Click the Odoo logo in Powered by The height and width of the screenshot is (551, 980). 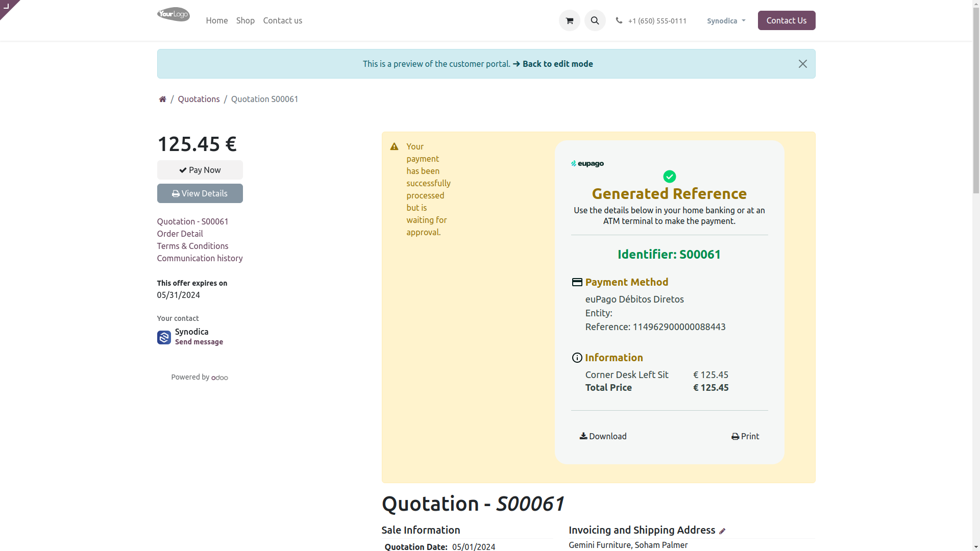click(x=219, y=378)
